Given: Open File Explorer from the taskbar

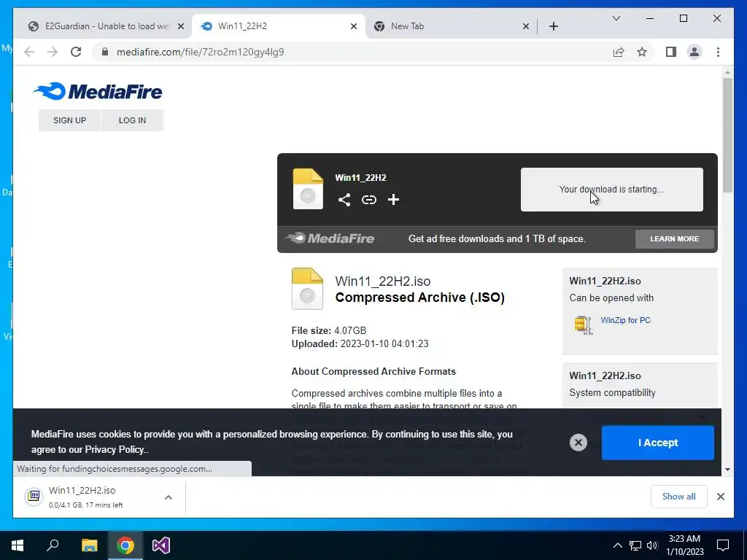Looking at the screenshot, I should (89, 545).
